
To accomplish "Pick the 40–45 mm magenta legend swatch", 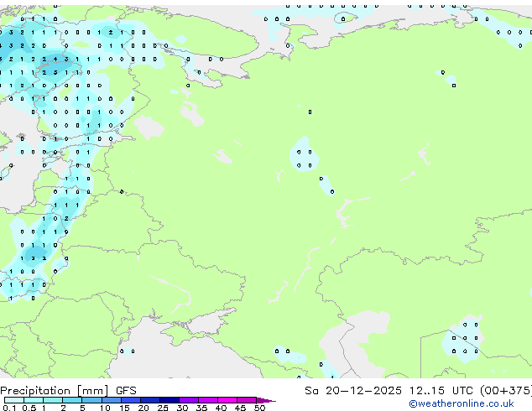I will [x=227, y=400].
